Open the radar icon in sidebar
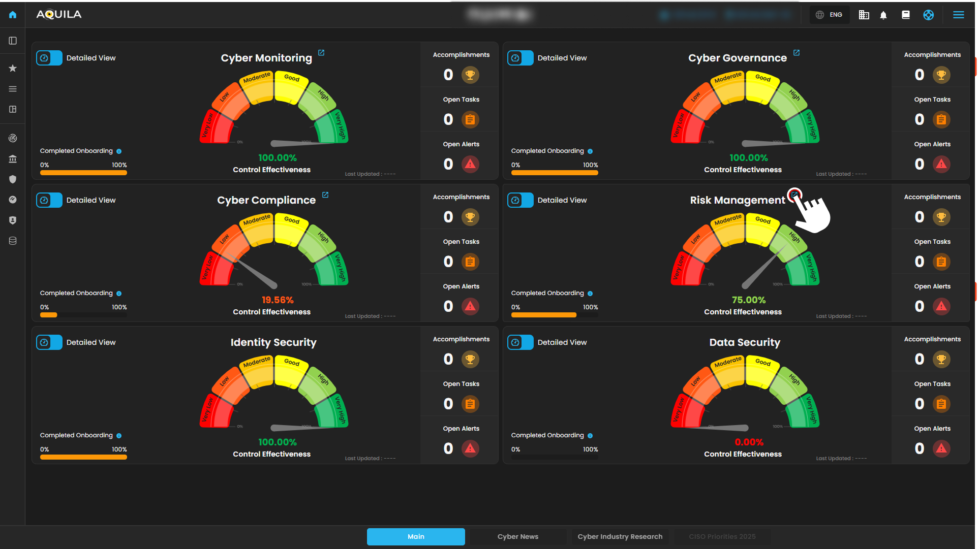Screen dimensions: 980x549 (x=13, y=138)
